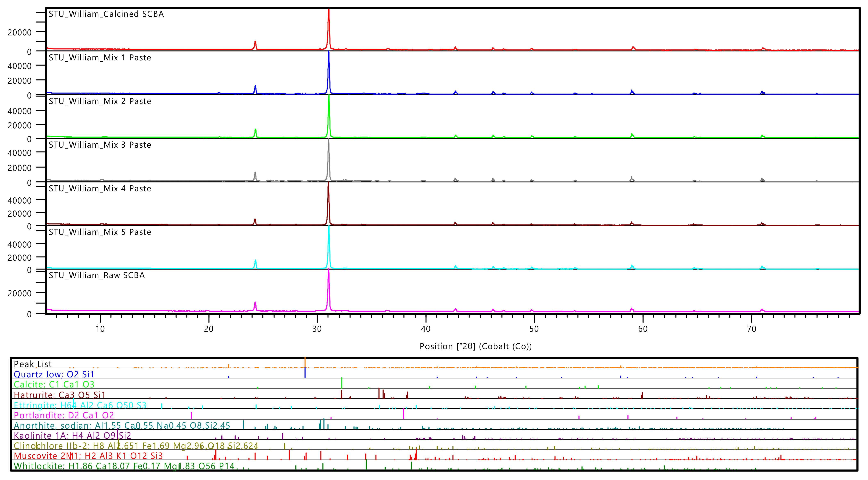Select the STU_William_Mix 2 Paste label

click(x=100, y=101)
